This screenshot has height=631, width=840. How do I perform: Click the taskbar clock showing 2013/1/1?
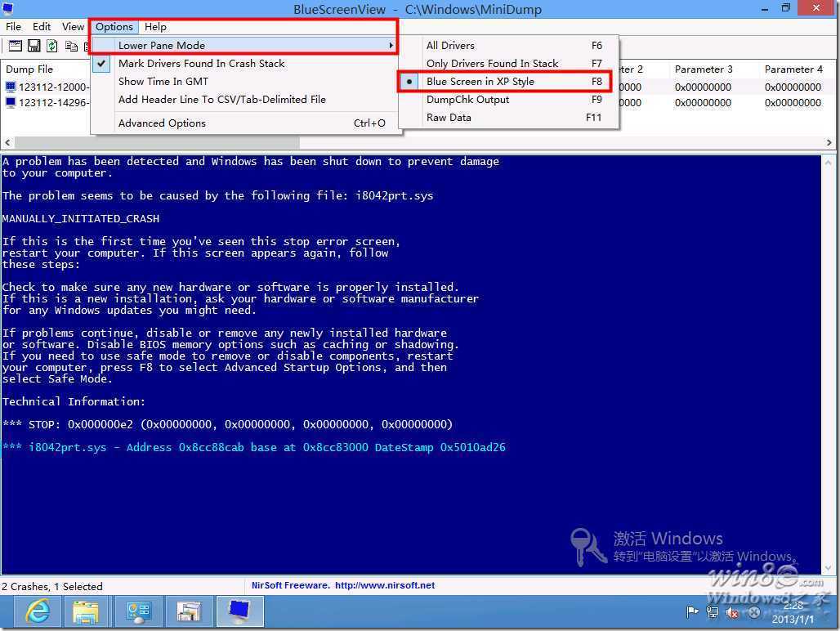[793, 612]
